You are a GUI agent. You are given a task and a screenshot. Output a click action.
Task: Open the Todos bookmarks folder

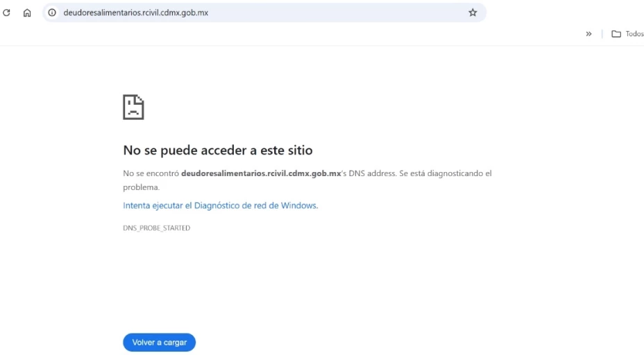coord(627,34)
